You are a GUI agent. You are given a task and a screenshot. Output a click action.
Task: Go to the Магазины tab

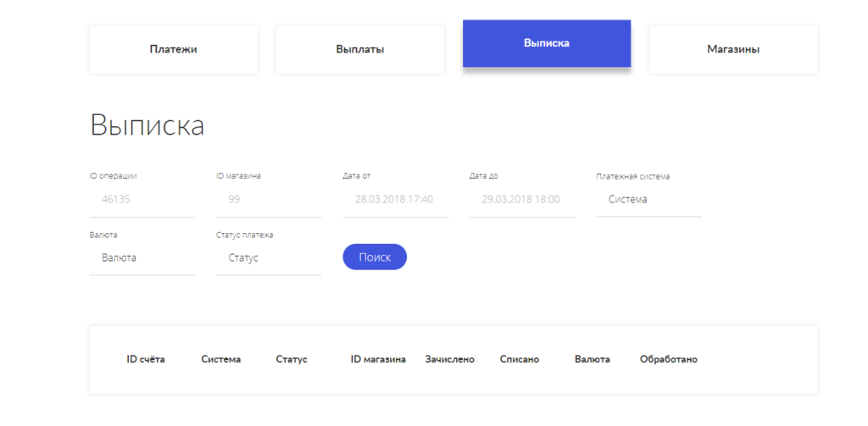click(732, 49)
